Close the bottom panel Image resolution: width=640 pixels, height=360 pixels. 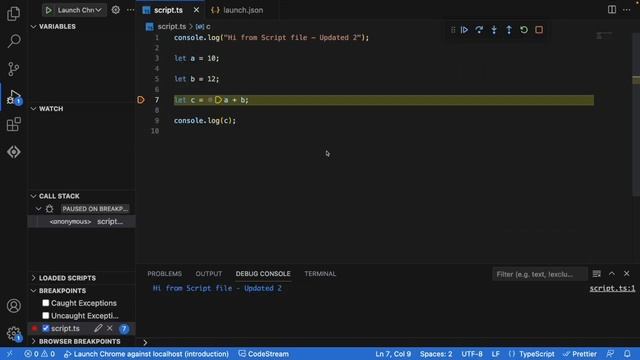627,274
